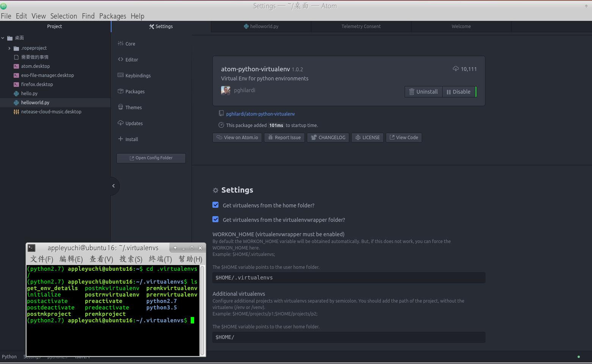Image resolution: width=592 pixels, height=364 pixels.
Task: Click the Core settings sliders icon
Action: click(121, 43)
